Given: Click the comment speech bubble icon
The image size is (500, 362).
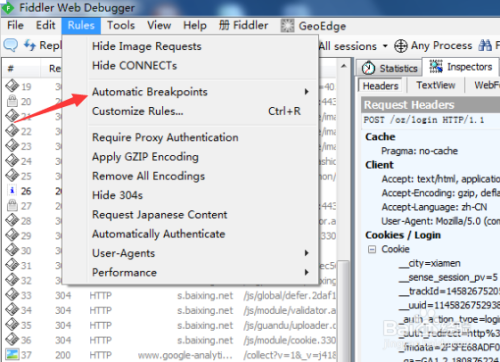Looking at the screenshot, I should (10, 45).
